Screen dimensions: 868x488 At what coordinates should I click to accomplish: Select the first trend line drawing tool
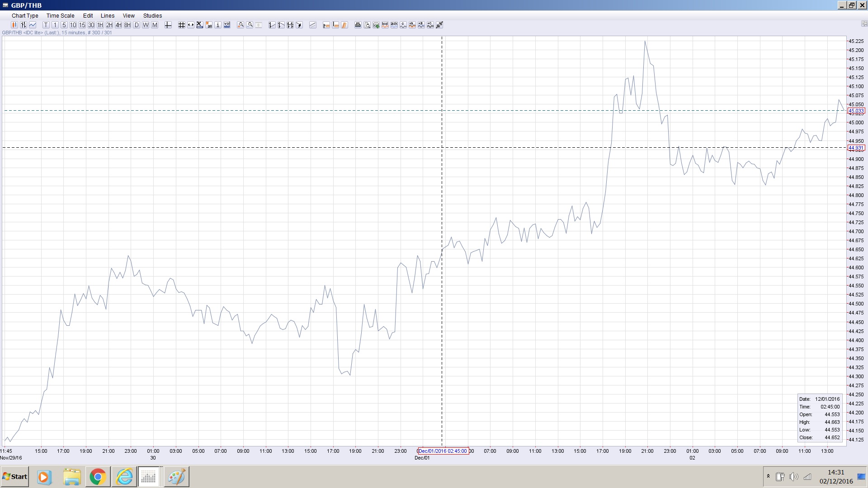[272, 25]
